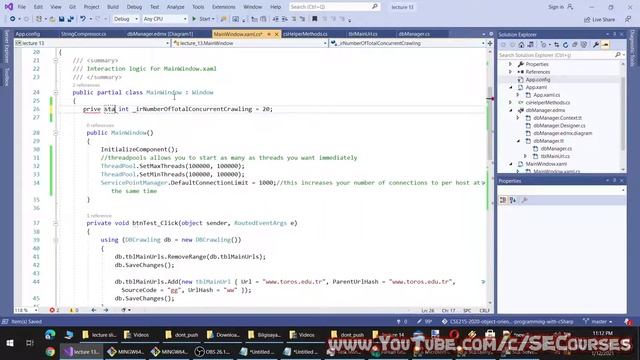Image resolution: width=640 pixels, height=360 pixels.
Task: Select App.xaml.cs in Solution Explorer
Action: (x=546, y=95)
